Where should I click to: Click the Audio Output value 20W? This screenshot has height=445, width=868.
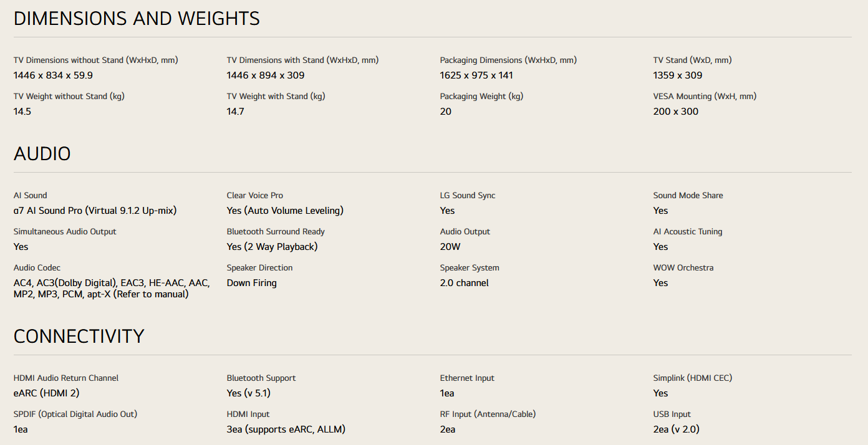click(x=450, y=247)
